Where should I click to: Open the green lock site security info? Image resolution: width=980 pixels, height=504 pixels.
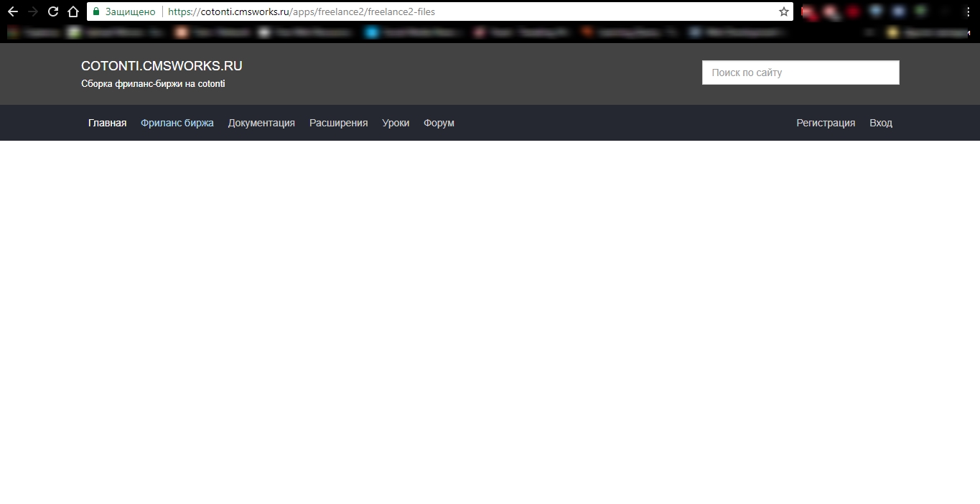click(96, 11)
